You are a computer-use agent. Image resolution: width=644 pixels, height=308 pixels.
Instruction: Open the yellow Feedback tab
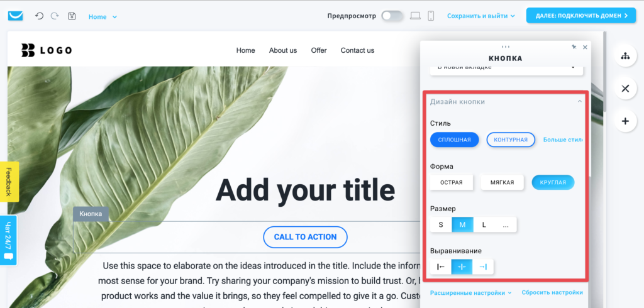pos(9,182)
